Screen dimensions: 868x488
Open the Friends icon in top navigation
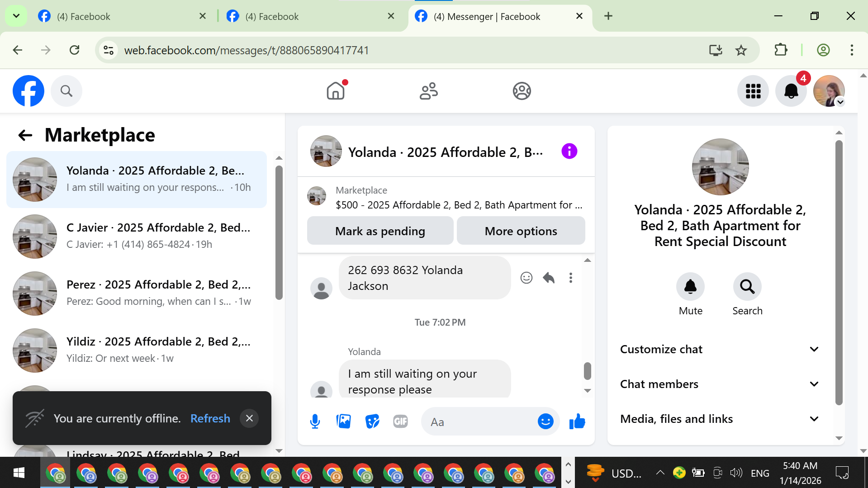[x=429, y=91]
